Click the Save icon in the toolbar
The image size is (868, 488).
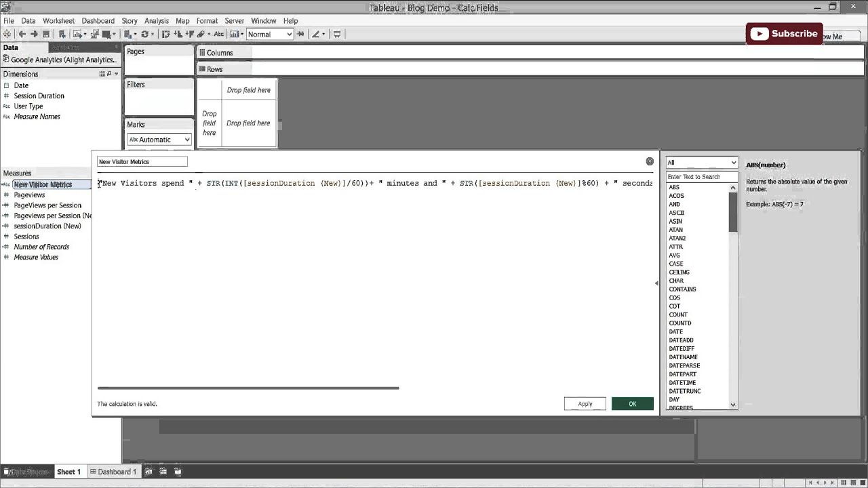click(x=46, y=34)
